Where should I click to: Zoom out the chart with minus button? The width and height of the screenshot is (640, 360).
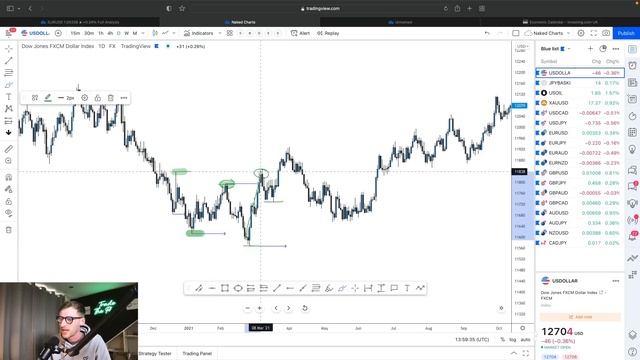tap(247, 308)
